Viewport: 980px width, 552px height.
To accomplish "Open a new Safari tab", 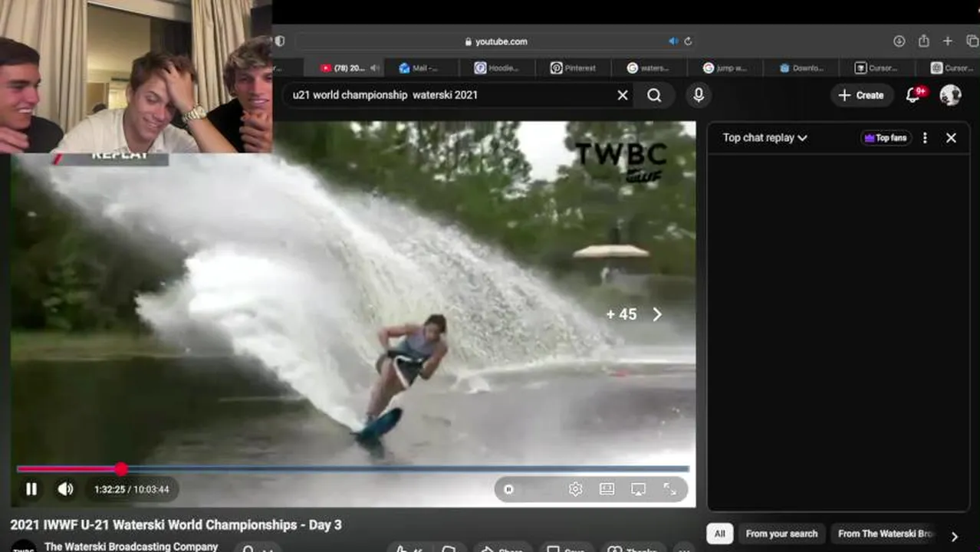I will pyautogui.click(x=948, y=41).
